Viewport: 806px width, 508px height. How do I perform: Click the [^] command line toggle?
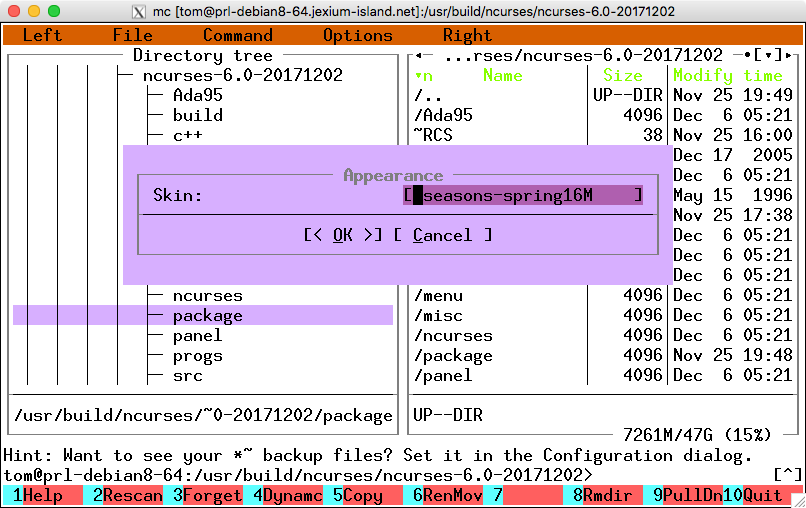tap(787, 474)
